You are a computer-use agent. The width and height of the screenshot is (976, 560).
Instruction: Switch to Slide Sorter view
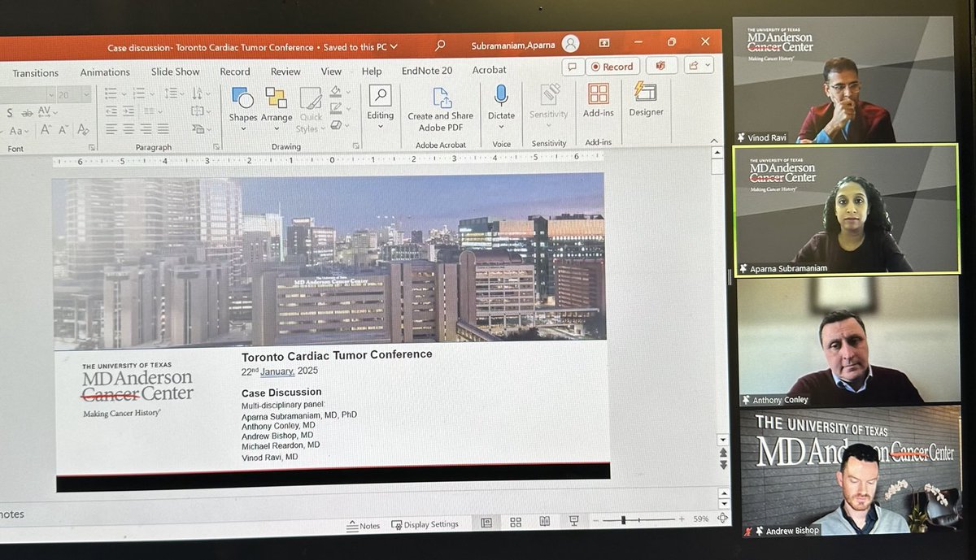tap(515, 522)
